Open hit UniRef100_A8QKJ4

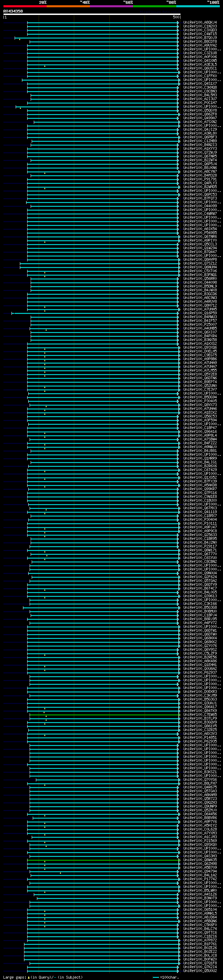(200, 23)
